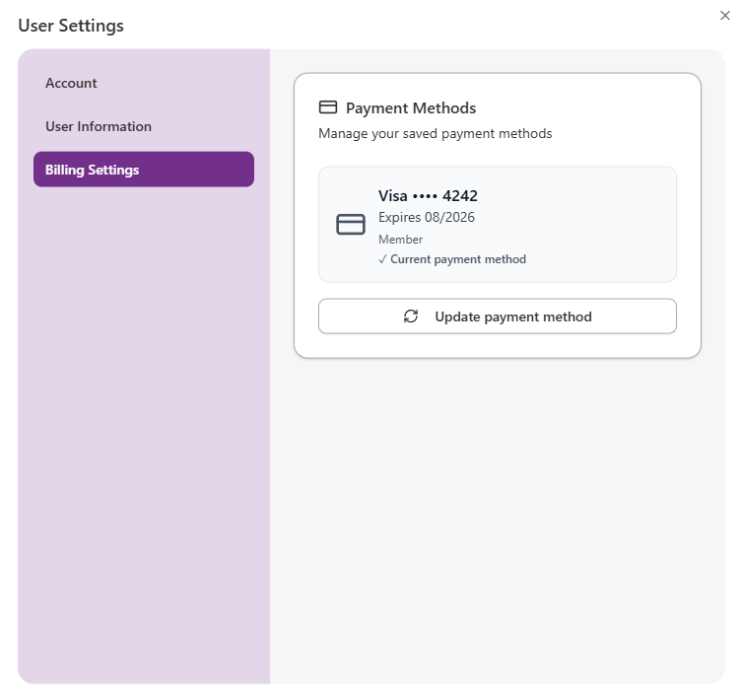This screenshot has height=700, width=740.
Task: Click the Current payment method label
Action: [458, 260]
